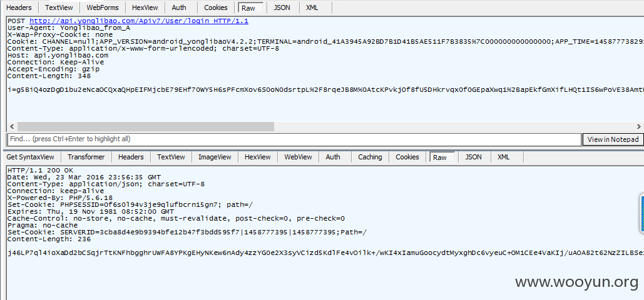Click the 'Expires: Thu, 19 Nov 1981' line
Viewport: 644px width, 300px height.
coord(91,212)
